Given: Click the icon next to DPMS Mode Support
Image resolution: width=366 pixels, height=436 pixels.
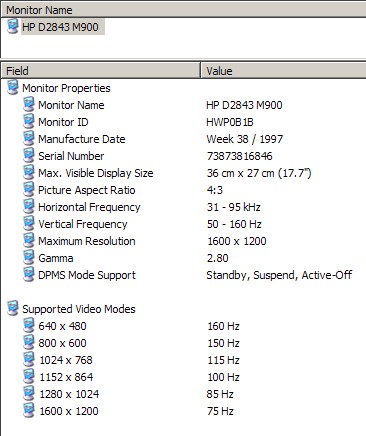Looking at the screenshot, I should point(29,274).
